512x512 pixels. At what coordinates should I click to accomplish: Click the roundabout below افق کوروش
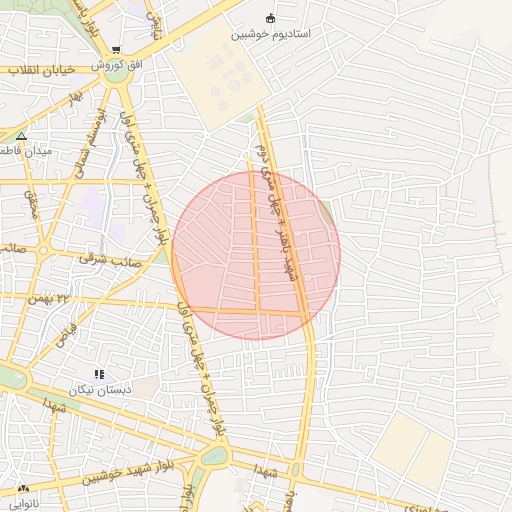[x=116, y=76]
